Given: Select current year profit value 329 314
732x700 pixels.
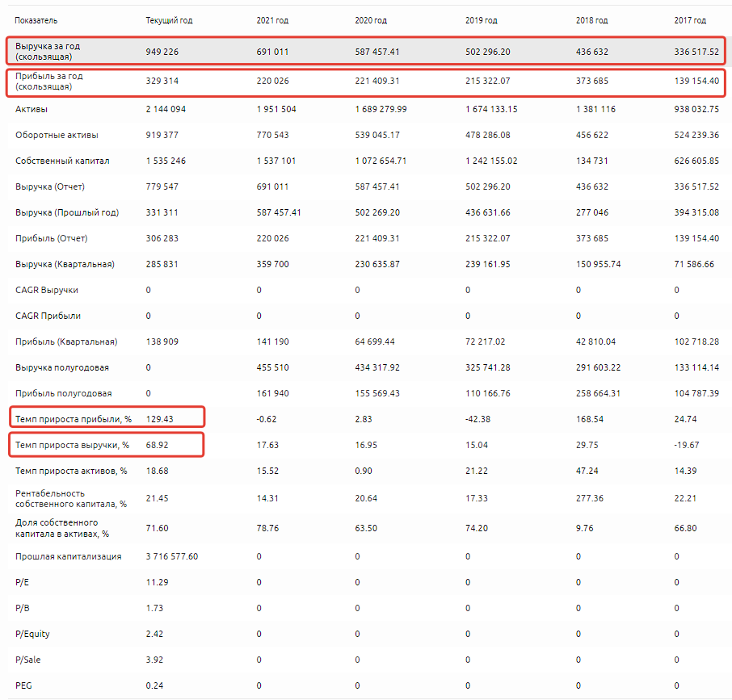Looking at the screenshot, I should point(164,81).
